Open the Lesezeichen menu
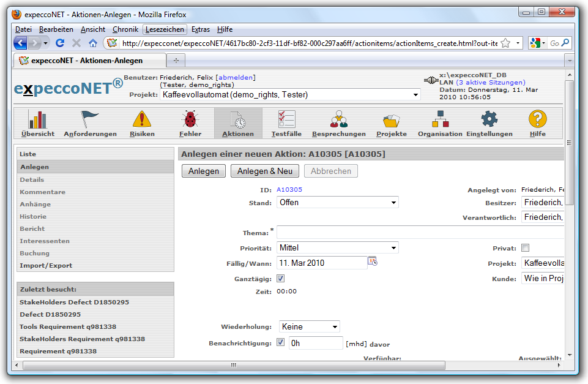Image resolution: width=588 pixels, height=384 pixels. (165, 29)
